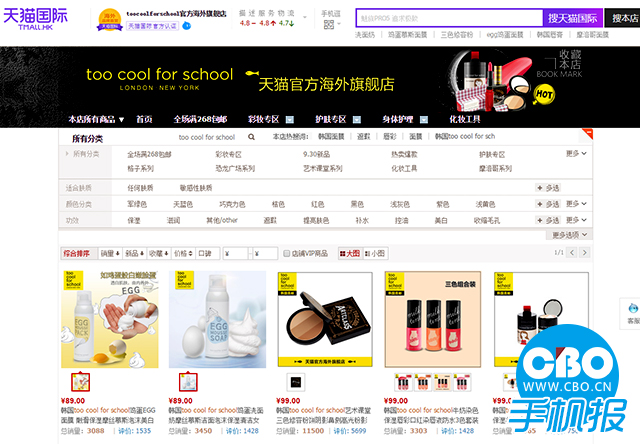640x444 pixels.
Task: Select the fourth lip tint set swatch
Action: tap(462, 382)
